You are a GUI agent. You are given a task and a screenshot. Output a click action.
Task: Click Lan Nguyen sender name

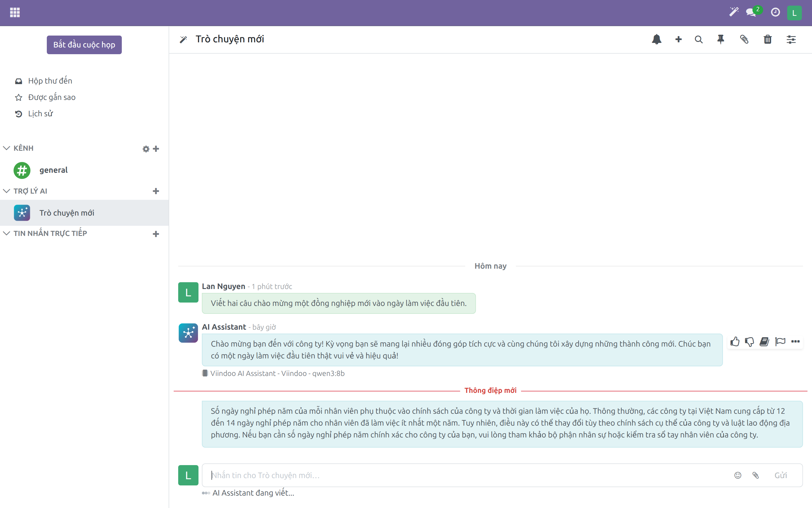point(224,286)
